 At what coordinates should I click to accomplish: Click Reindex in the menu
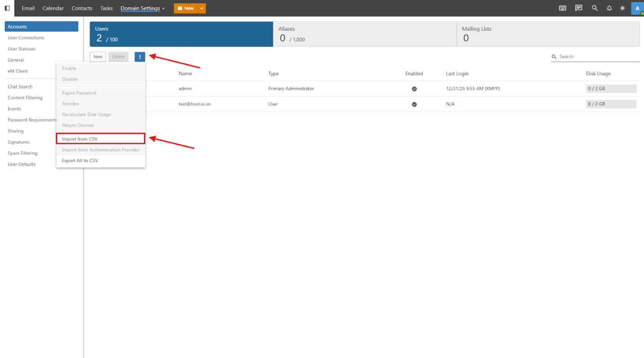100,104
